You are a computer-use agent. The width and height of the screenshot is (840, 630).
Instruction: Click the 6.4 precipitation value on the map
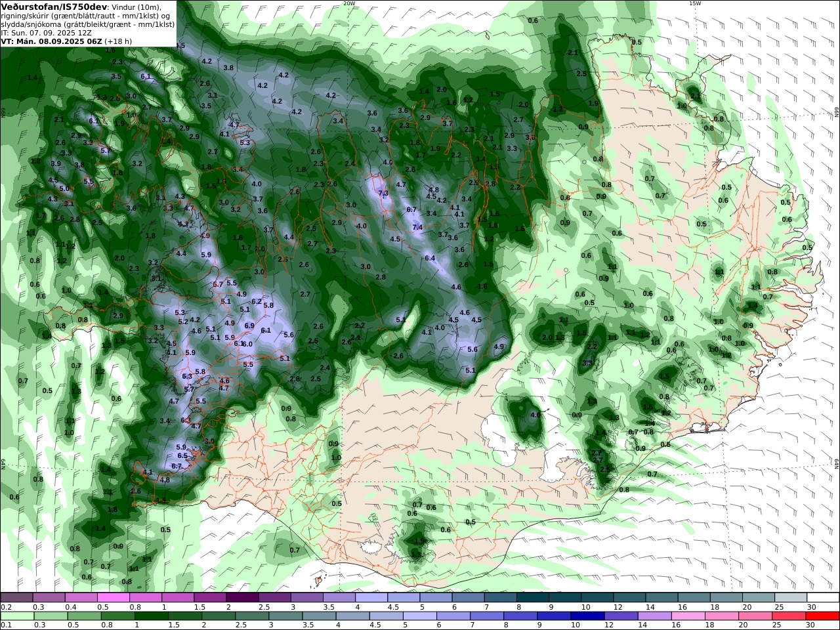[x=430, y=258]
